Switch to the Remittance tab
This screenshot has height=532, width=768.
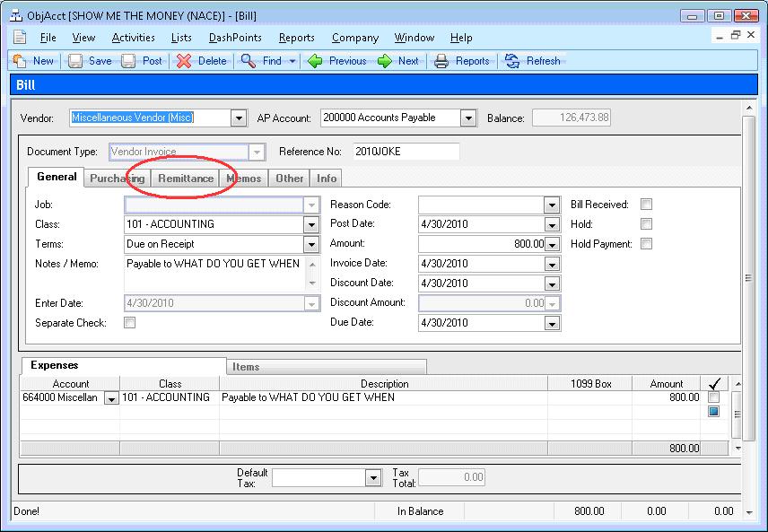[x=186, y=179]
